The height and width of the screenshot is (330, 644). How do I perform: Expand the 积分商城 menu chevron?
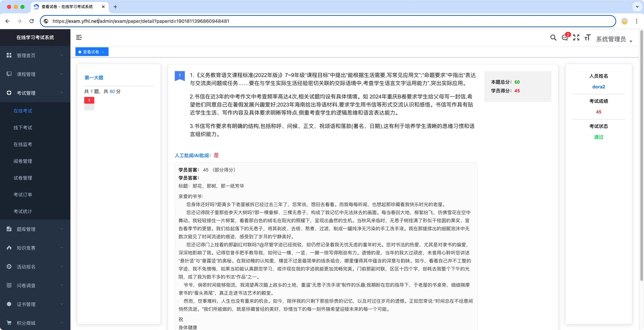[x=62, y=323]
